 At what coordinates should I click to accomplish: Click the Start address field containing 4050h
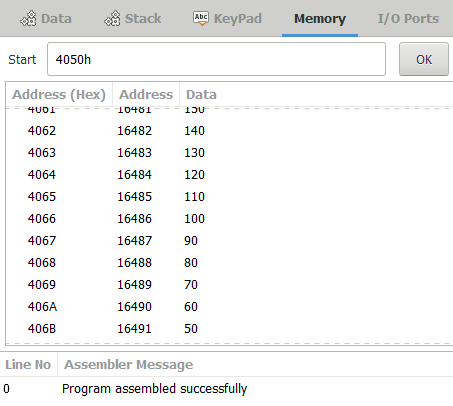(216, 59)
